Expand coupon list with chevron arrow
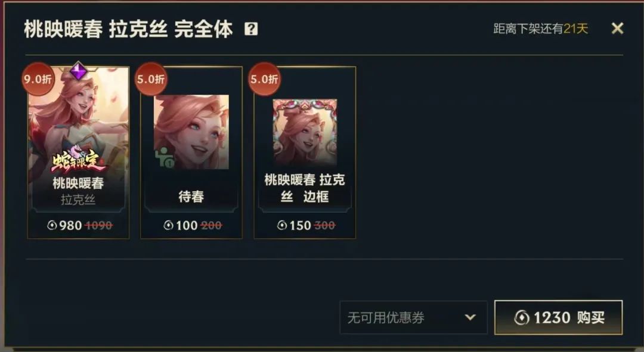Screen dimensions: 644x352 click(x=470, y=317)
